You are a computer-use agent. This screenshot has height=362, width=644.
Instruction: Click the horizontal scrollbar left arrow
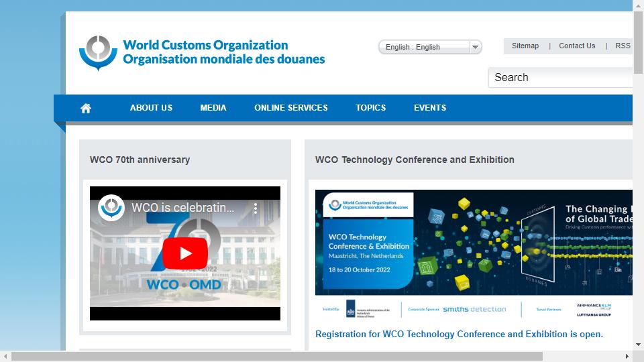coord(5,356)
